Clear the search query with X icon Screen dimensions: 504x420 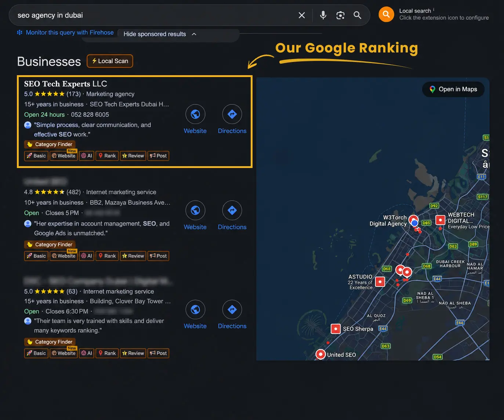(x=302, y=15)
